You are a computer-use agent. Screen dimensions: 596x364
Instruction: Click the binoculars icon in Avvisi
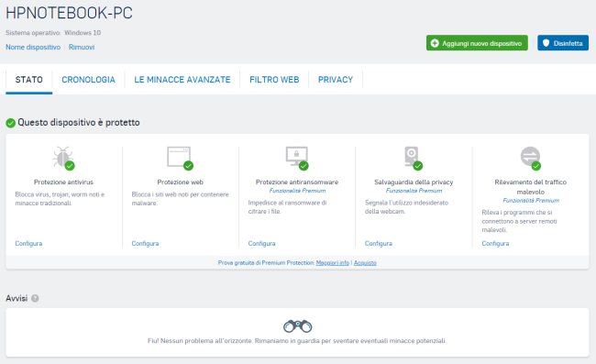[298, 326]
